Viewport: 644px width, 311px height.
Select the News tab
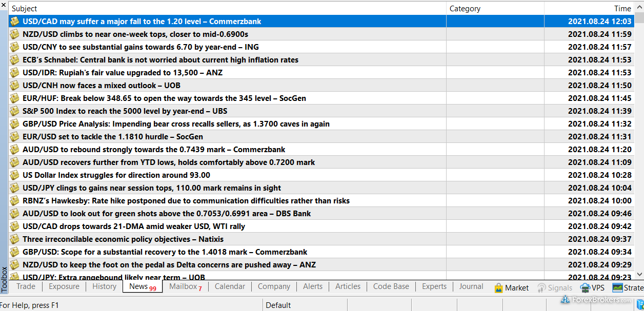click(x=143, y=286)
